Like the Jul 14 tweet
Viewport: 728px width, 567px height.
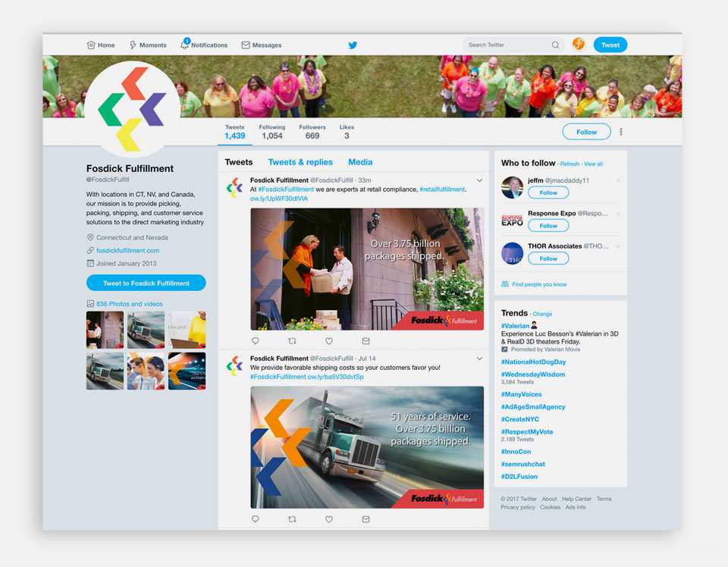328,518
